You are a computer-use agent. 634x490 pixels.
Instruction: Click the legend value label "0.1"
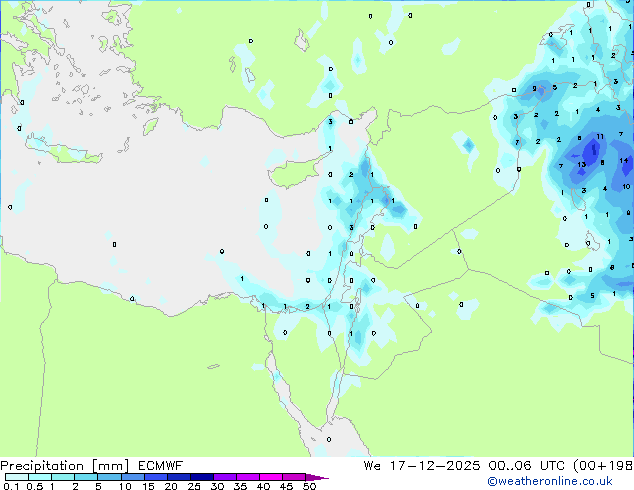pyautogui.click(x=11, y=486)
